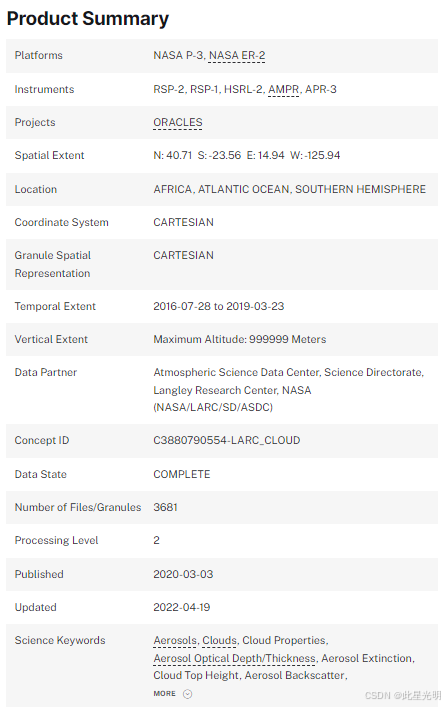Image resolution: width=445 pixels, height=707 pixels.
Task: Click the Data State COMPLETE value
Action: 182,474
